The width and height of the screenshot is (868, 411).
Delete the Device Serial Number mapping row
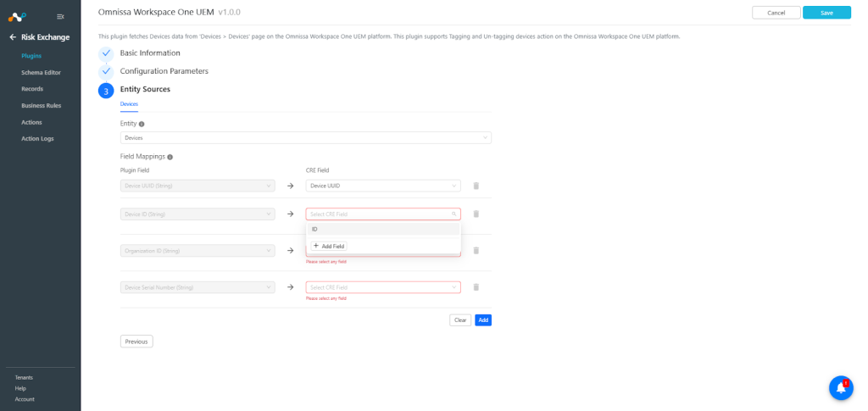click(x=476, y=287)
